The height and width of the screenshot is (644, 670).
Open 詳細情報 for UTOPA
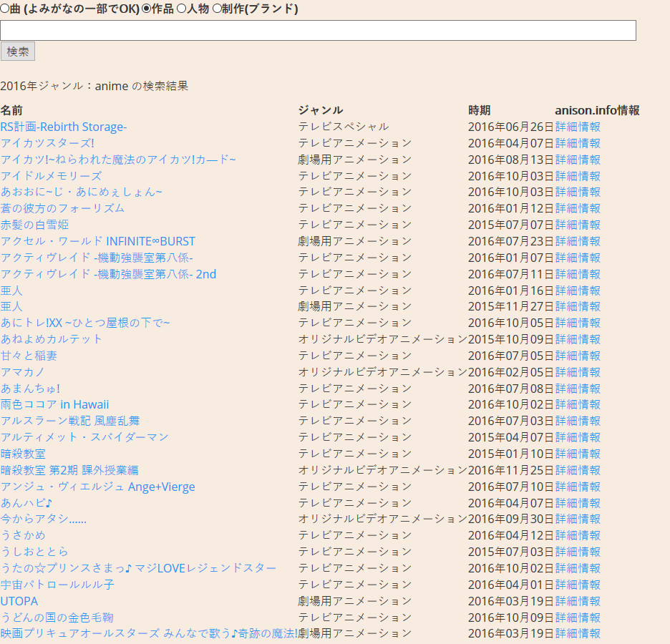578,601
